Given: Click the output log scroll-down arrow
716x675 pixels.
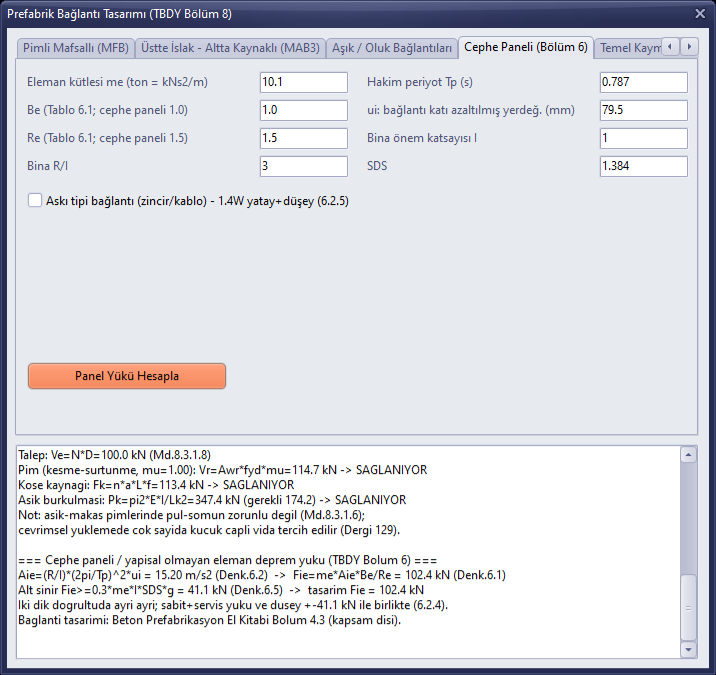Looking at the screenshot, I should 688,649.
